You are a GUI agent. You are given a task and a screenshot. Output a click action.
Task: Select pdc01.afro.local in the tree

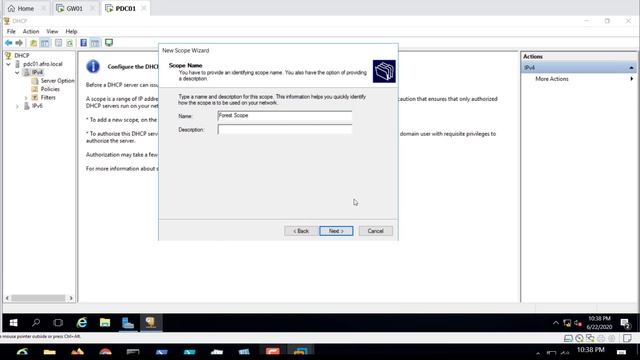point(43,64)
